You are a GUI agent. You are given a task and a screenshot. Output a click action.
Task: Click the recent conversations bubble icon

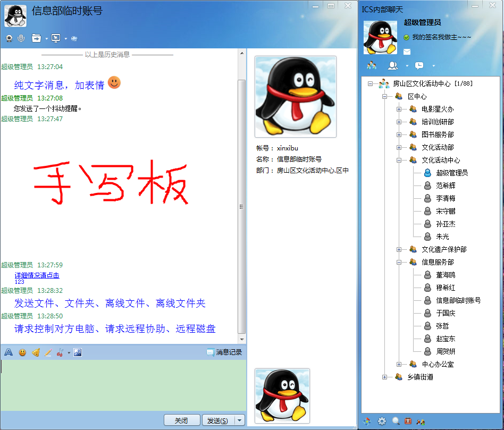(419, 66)
